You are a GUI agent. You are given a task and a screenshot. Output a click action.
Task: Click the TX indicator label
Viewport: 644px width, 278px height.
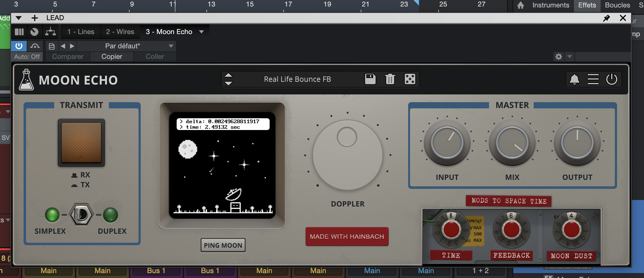85,185
